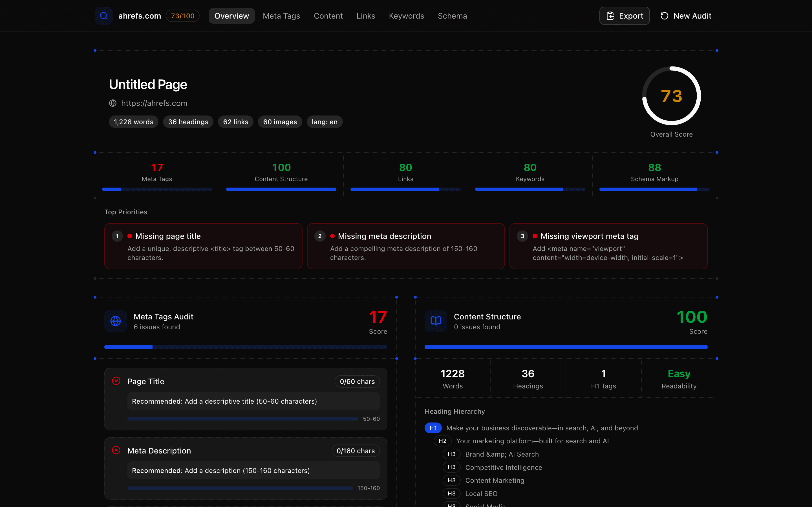This screenshot has height=507, width=812.
Task: Switch to the Keywords tab
Action: coord(406,15)
